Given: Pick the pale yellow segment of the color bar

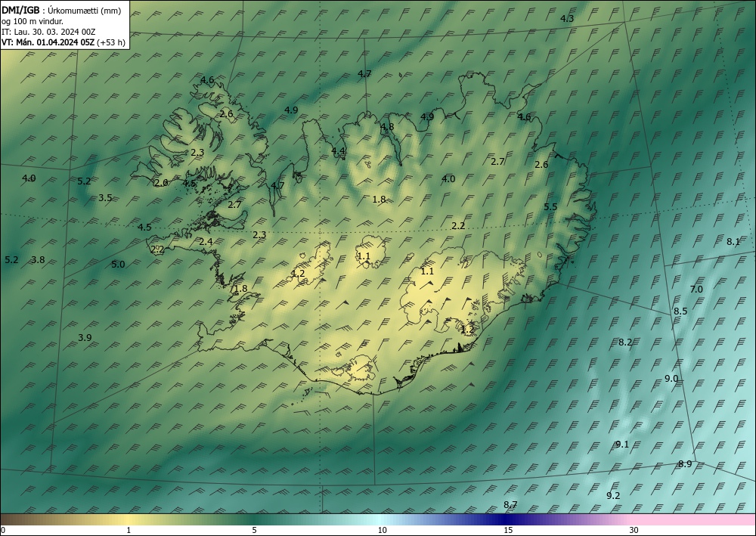Looking at the screenshot, I should coord(128,519).
